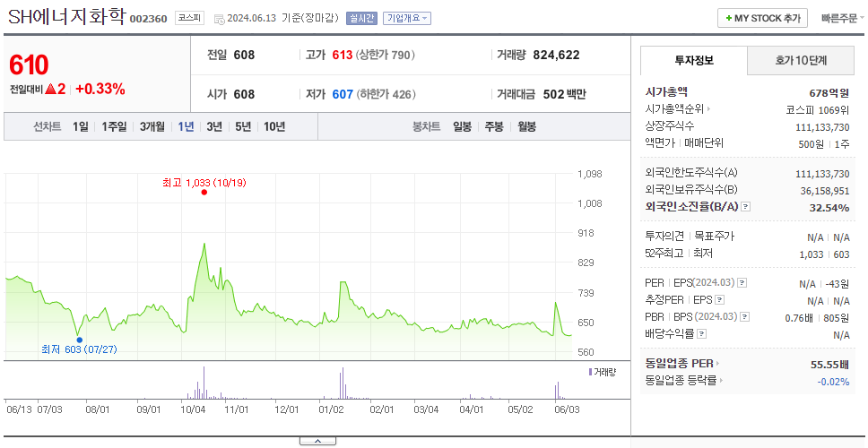The height and width of the screenshot is (448, 868).
Task: Switch to the 일봉 candle chart
Action: [x=462, y=126]
